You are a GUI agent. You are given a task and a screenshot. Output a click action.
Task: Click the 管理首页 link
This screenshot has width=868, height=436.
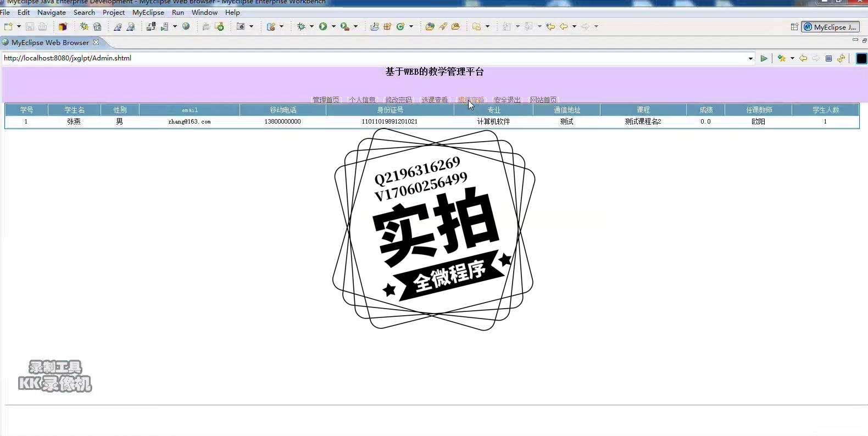pos(326,100)
